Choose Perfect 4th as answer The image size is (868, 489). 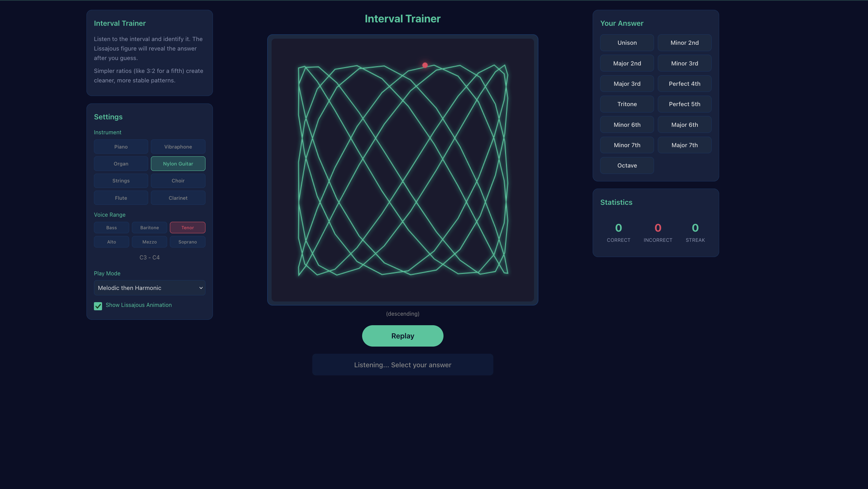click(x=685, y=83)
